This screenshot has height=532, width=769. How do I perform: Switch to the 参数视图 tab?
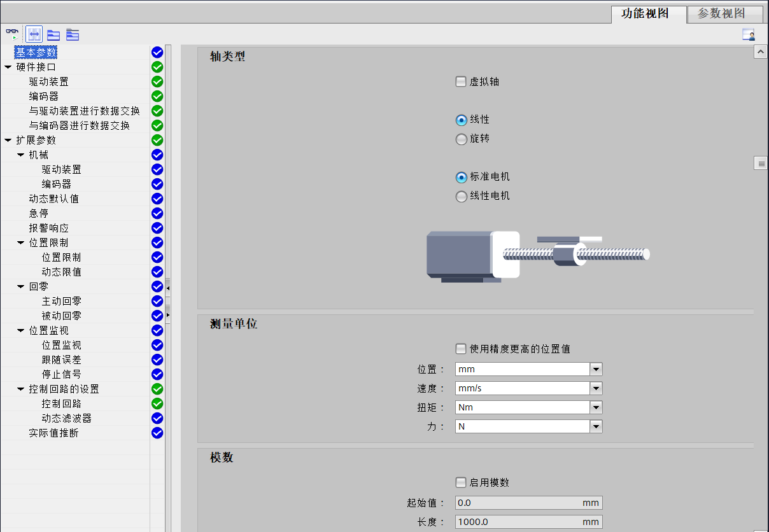(724, 14)
